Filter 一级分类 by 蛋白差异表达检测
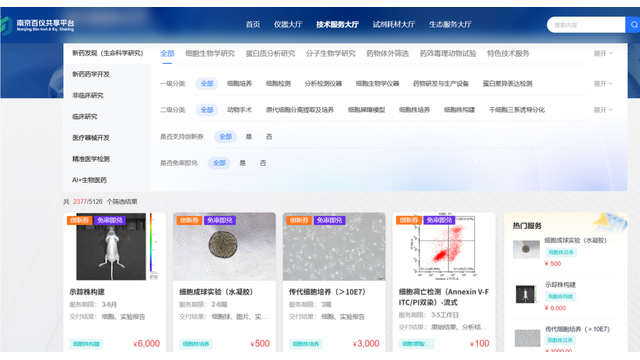The image size is (640, 360). pyautogui.click(x=507, y=84)
